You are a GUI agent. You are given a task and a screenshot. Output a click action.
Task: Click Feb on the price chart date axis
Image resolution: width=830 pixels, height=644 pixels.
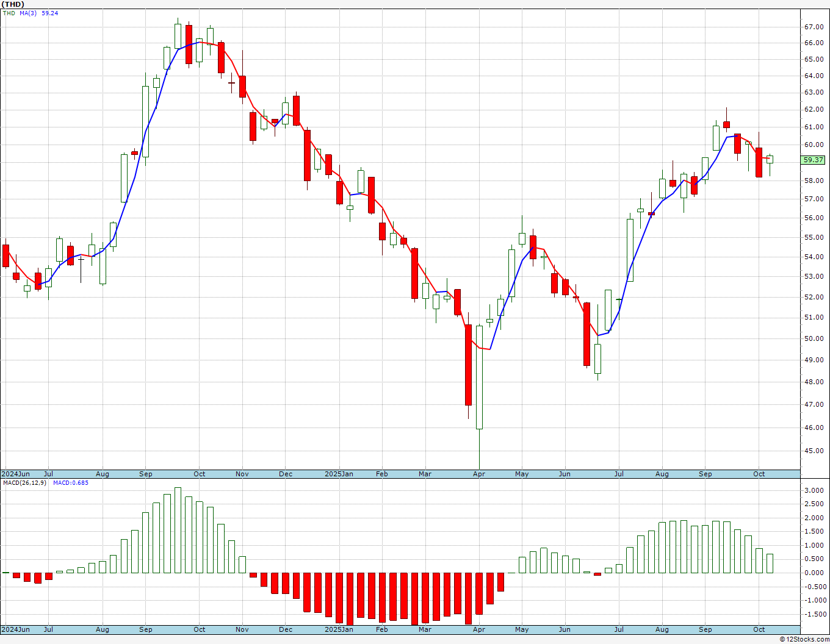tap(382, 474)
